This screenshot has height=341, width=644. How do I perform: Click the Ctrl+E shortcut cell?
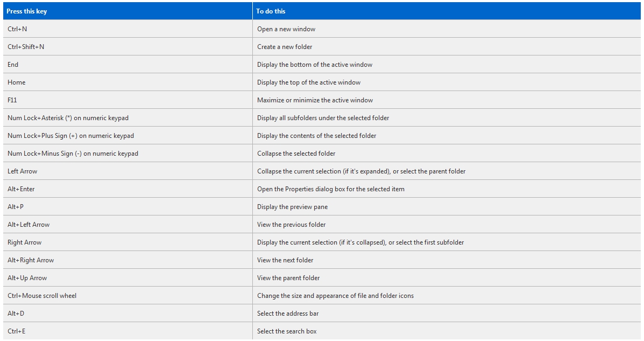tap(16, 331)
